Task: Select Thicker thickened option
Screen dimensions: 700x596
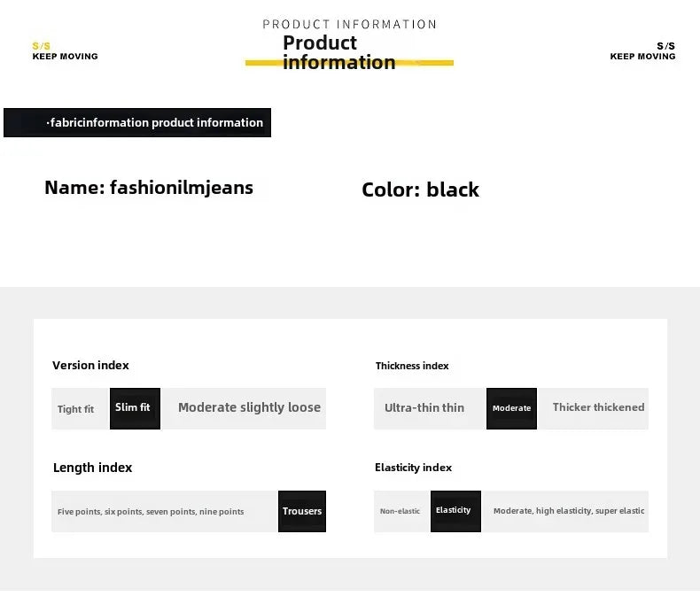Action: pos(598,408)
